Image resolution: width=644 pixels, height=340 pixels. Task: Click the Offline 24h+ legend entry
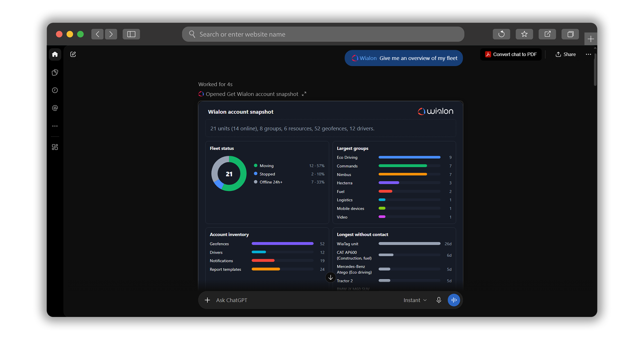[x=289, y=182]
